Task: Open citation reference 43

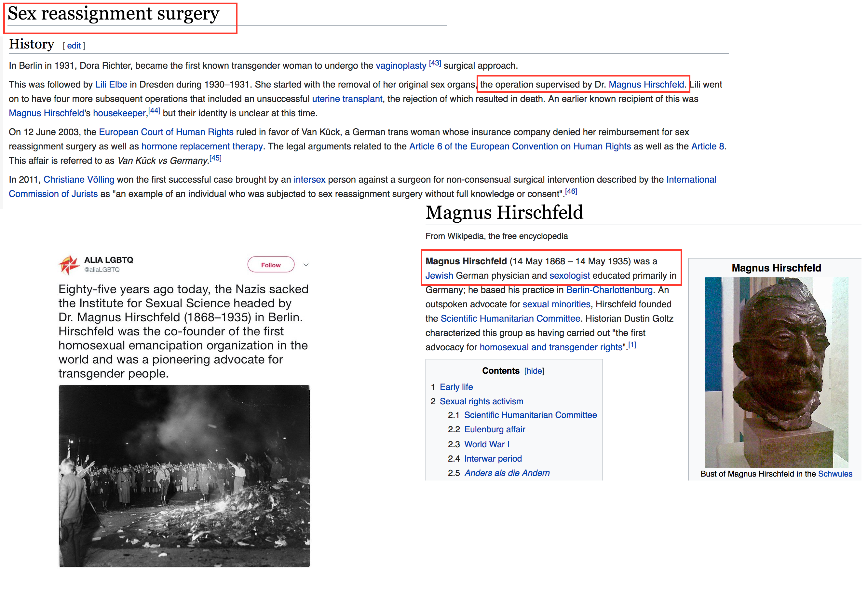Action: [435, 63]
